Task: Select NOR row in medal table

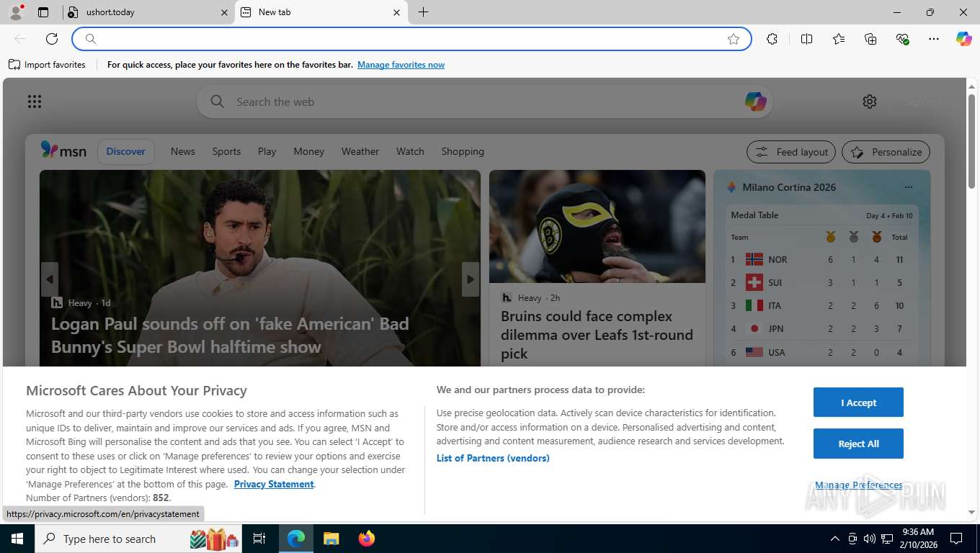Action: 821,259
